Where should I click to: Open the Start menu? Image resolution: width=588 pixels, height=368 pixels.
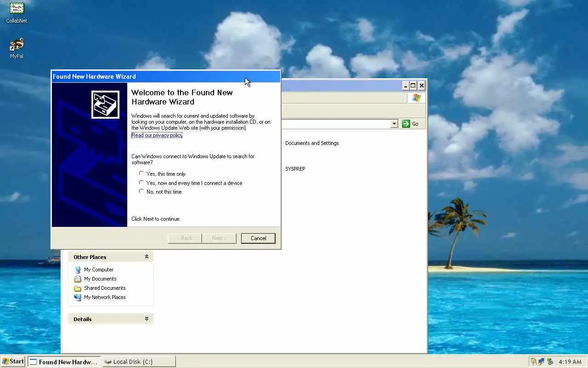13,362
